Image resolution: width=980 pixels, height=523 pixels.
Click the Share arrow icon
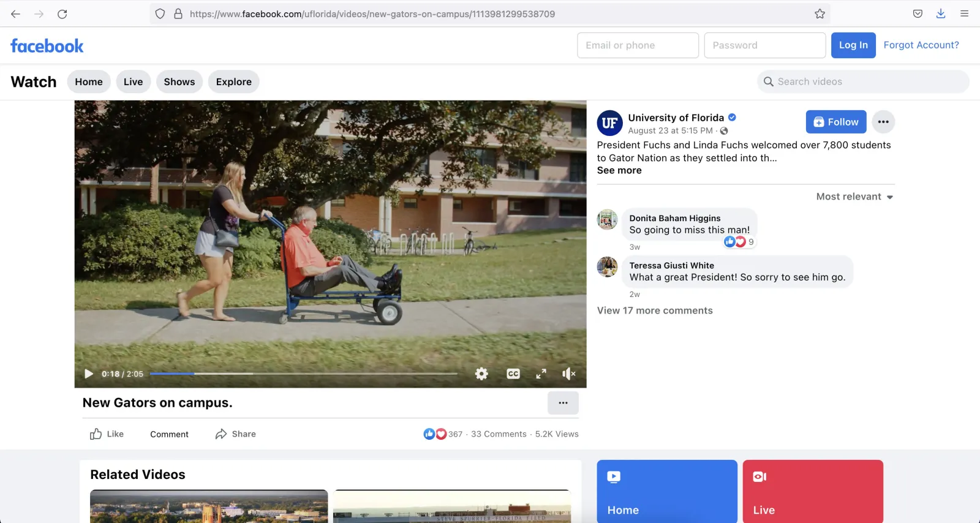coord(221,434)
